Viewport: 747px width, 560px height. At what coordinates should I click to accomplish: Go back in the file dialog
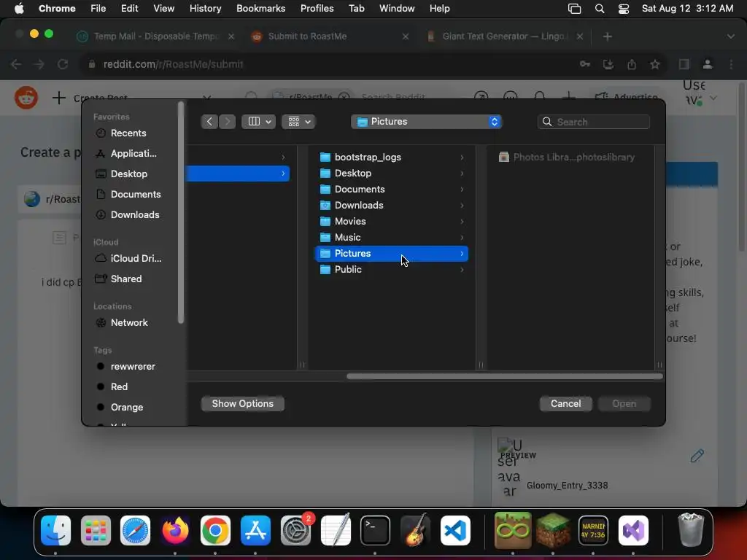pyautogui.click(x=209, y=122)
